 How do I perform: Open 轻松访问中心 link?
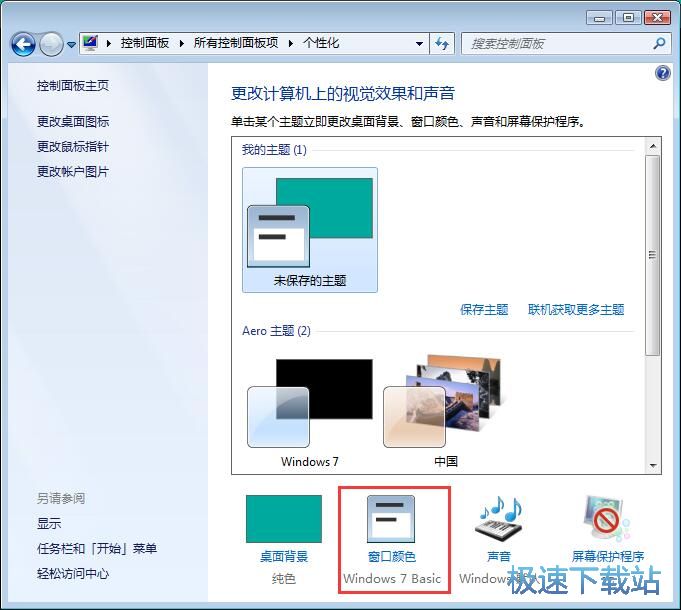pos(73,574)
